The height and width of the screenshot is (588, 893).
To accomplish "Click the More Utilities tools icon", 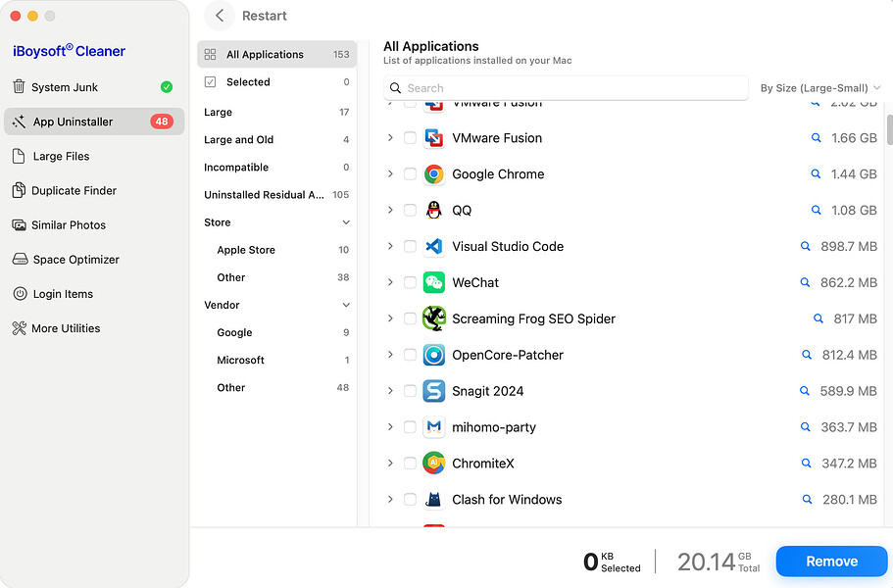I will [19, 328].
